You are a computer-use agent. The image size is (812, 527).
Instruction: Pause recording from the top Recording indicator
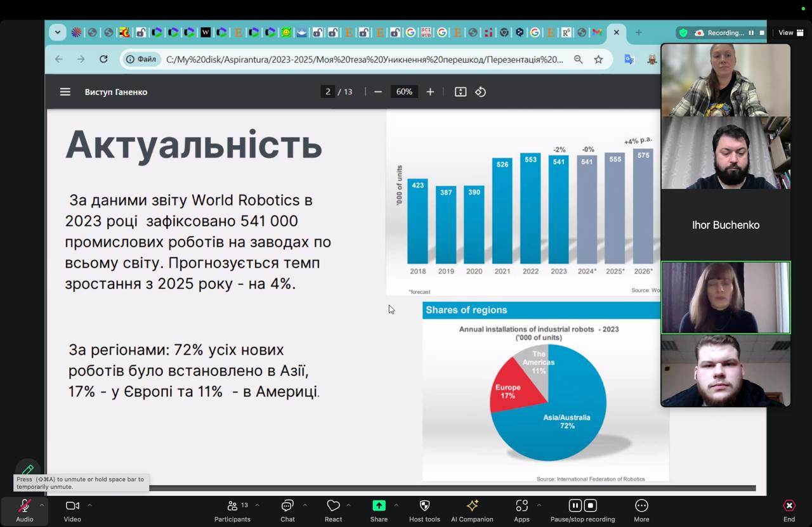pos(751,33)
